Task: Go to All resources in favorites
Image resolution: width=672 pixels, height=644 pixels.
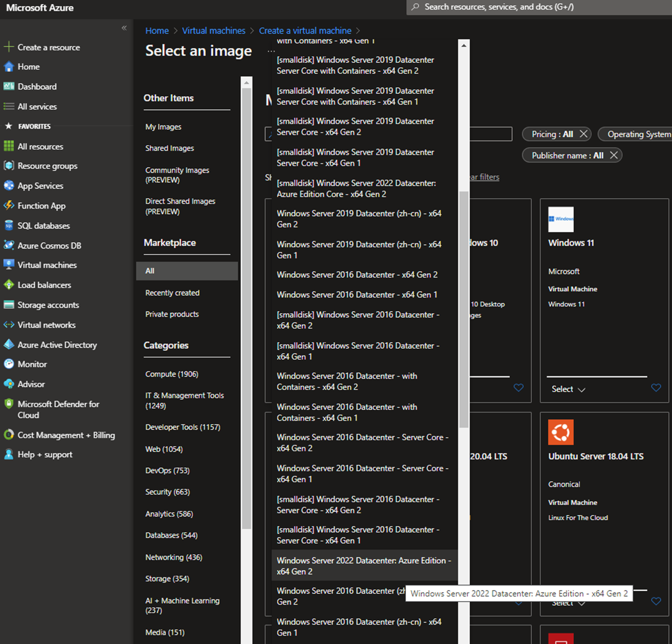Action: click(x=40, y=147)
